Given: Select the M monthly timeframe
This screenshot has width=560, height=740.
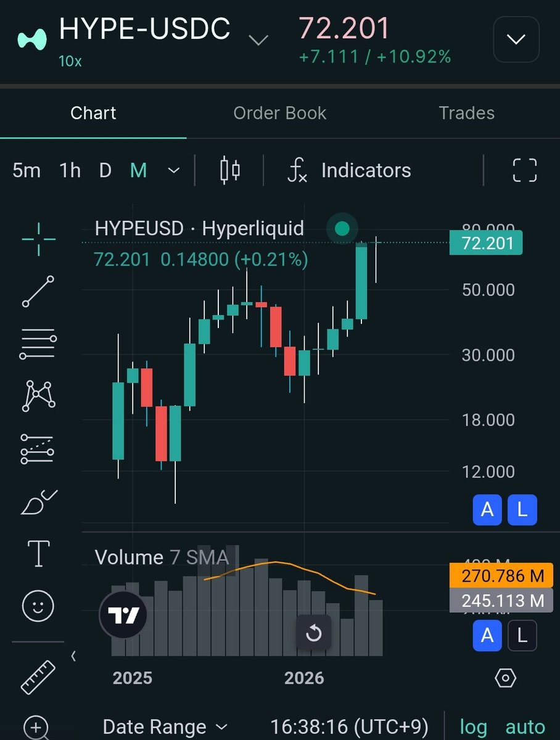Looking at the screenshot, I should click(139, 170).
